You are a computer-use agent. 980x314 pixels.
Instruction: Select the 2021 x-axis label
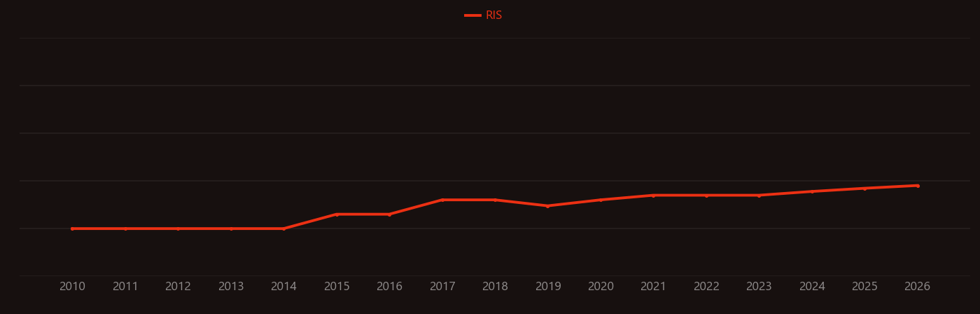coord(654,287)
